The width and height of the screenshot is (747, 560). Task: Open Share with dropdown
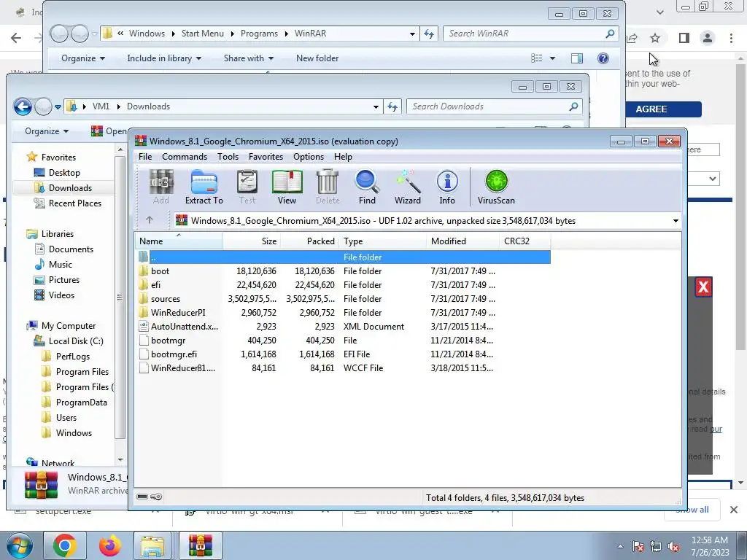pyautogui.click(x=248, y=58)
